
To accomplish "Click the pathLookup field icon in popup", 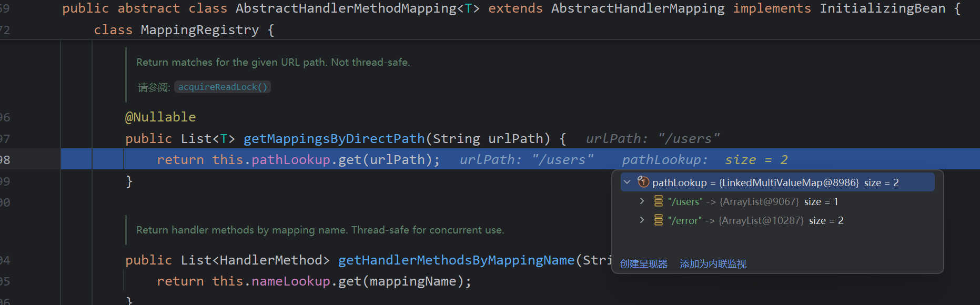I will pos(643,182).
